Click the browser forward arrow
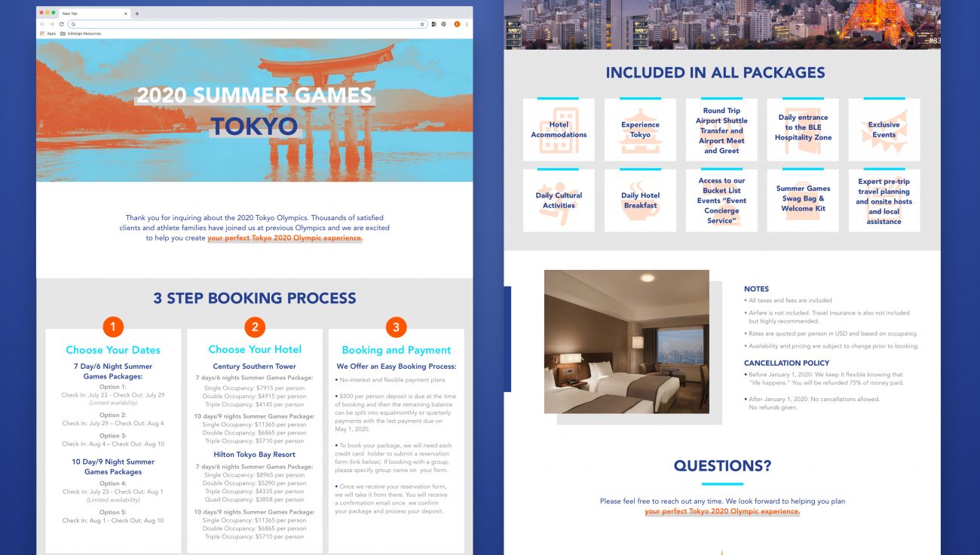 [x=52, y=24]
